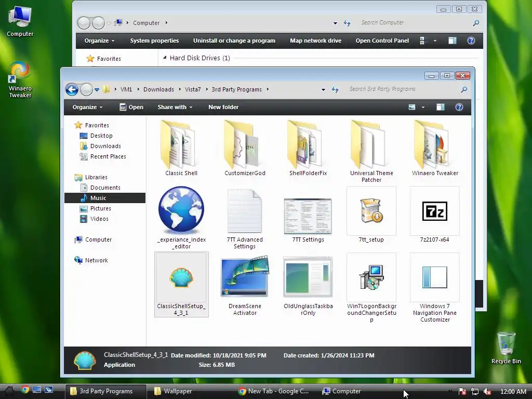Open Documents library in navigation pane
532x399 pixels.
(x=100, y=188)
